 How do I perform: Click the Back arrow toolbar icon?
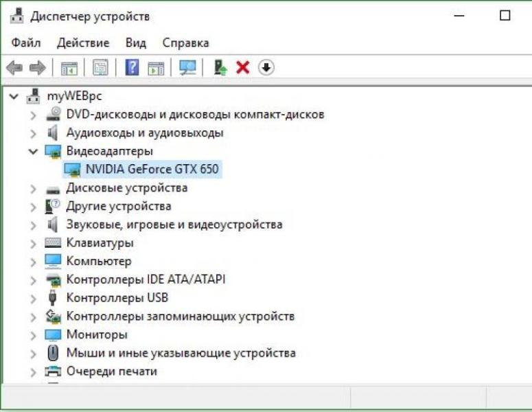pyautogui.click(x=14, y=68)
